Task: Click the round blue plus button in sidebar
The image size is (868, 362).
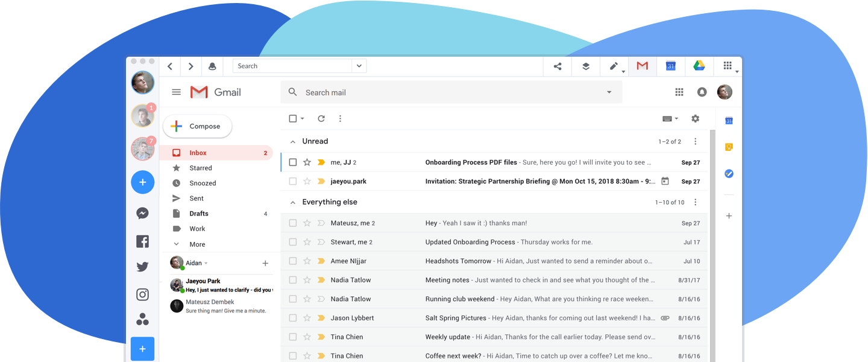Action: [x=143, y=182]
